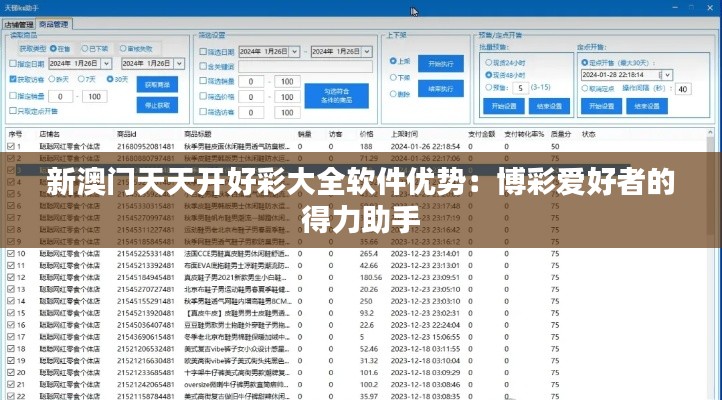This screenshot has height=400, width=722.
Task: Uncheck the 获取访客 checkbox
Action: 13,79
